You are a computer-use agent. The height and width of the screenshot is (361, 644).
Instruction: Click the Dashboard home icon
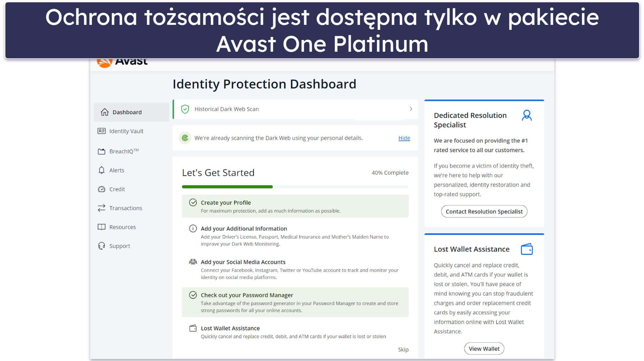click(105, 112)
